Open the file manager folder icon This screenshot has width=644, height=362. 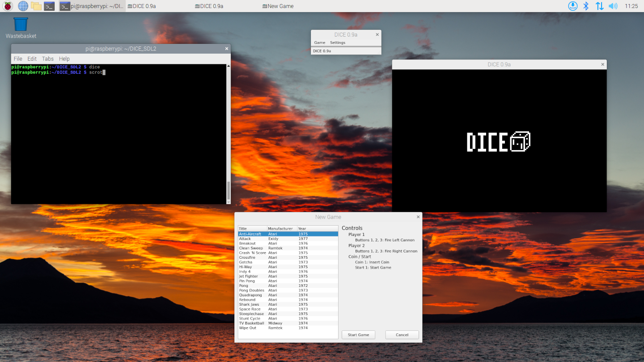[x=36, y=6]
